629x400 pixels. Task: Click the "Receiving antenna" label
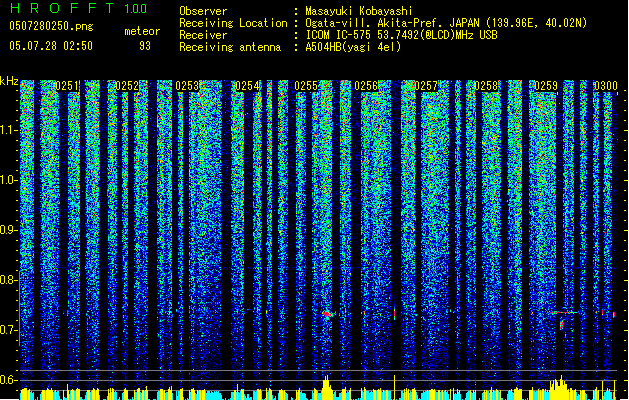[x=230, y=47]
